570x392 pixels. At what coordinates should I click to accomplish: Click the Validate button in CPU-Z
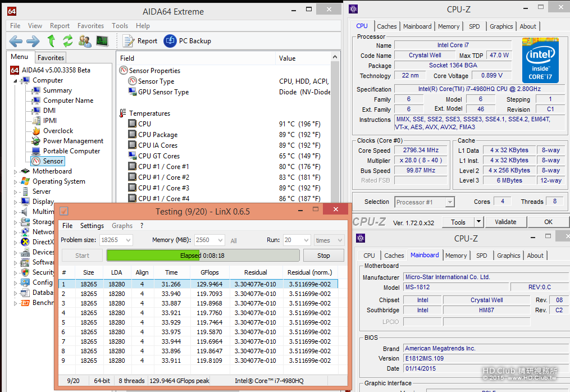click(x=505, y=222)
